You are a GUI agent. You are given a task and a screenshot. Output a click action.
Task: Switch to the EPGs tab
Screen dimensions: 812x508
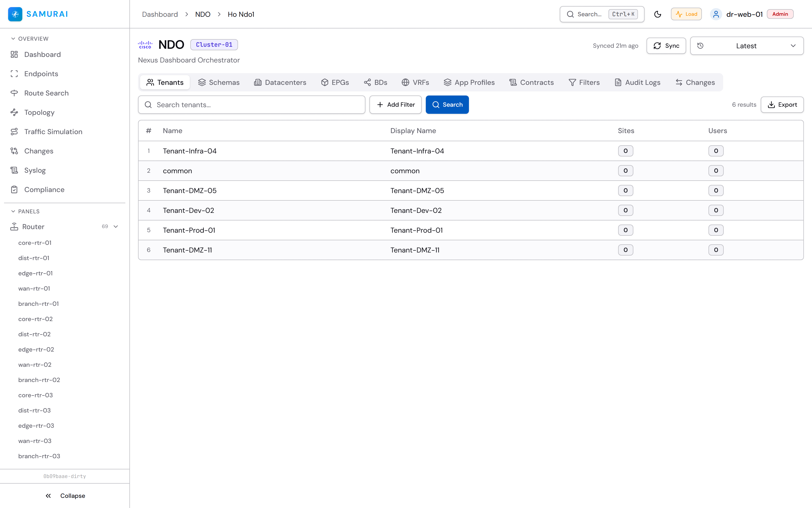coord(335,82)
